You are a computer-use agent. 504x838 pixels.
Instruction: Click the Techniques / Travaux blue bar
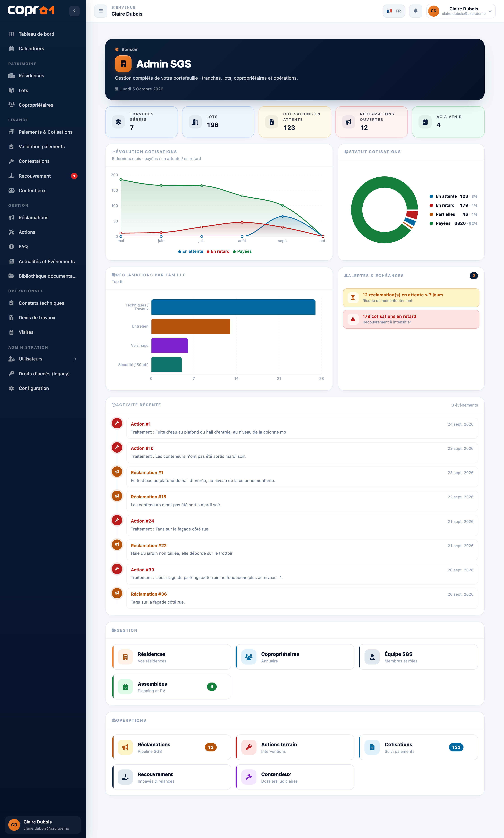pyautogui.click(x=233, y=307)
